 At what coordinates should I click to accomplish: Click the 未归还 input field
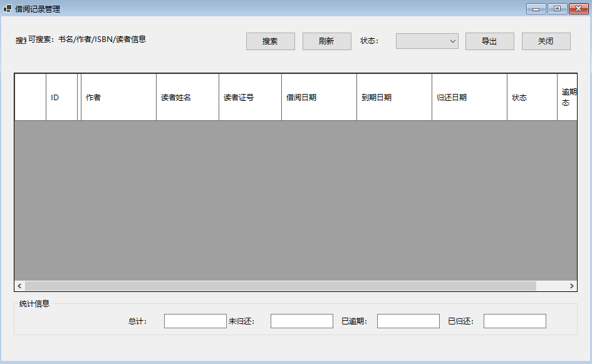pos(301,320)
